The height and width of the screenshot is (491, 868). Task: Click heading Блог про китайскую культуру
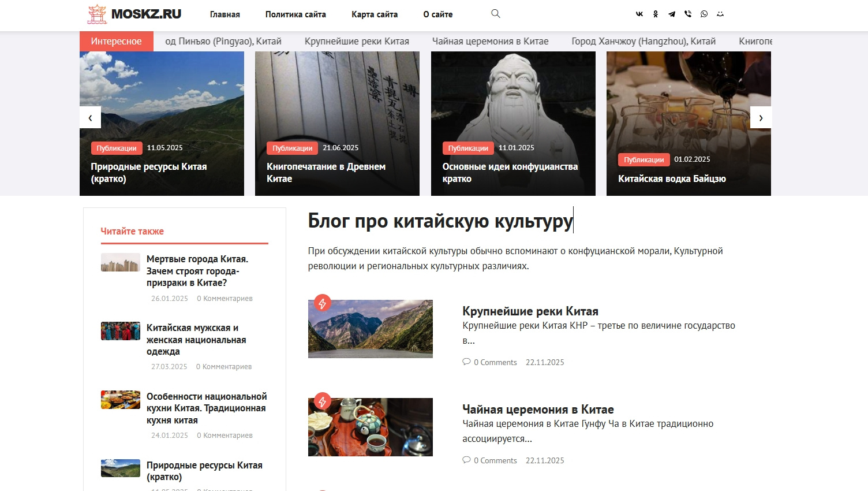point(440,221)
